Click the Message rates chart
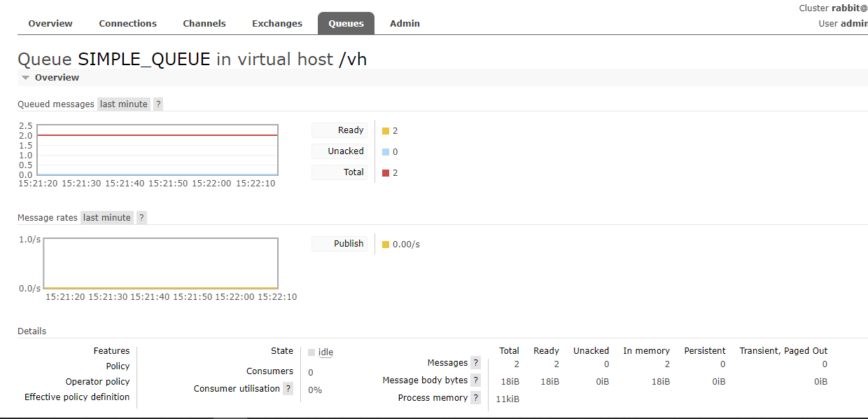This screenshot has height=419, width=868. (x=161, y=263)
